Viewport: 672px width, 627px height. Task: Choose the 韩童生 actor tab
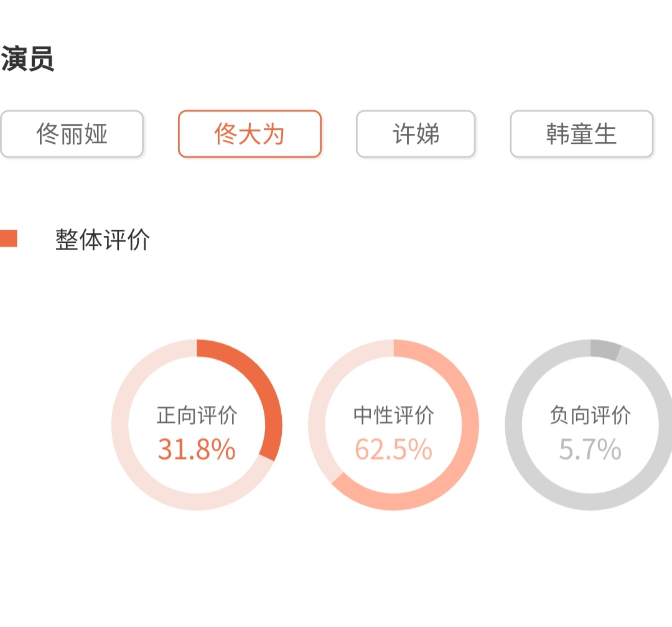tap(581, 134)
